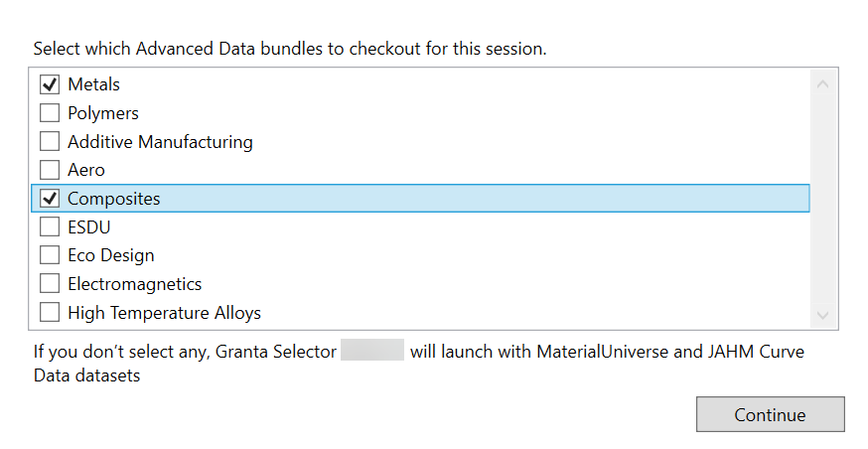This screenshot has height=449, width=868.
Task: Click the vertical scrollbar track
Action: tap(822, 199)
